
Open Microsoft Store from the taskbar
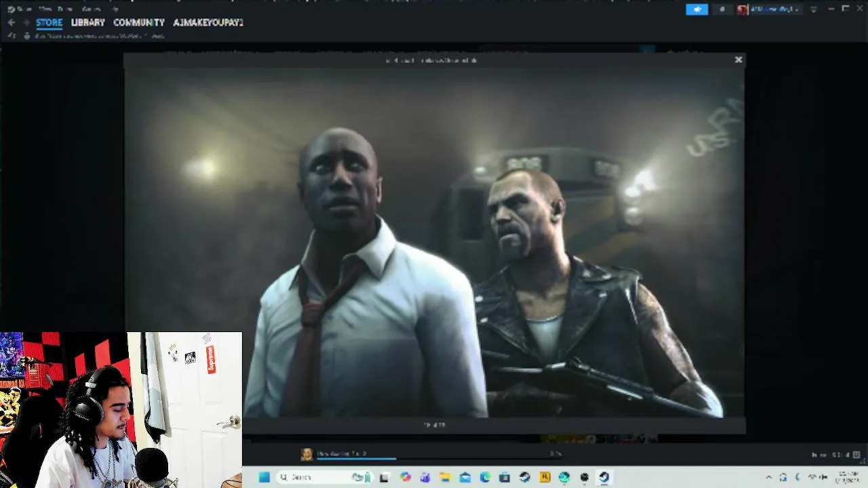[505, 477]
